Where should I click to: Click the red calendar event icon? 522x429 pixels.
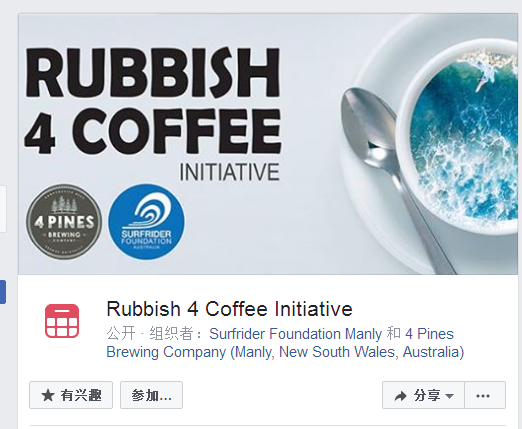pyautogui.click(x=62, y=321)
